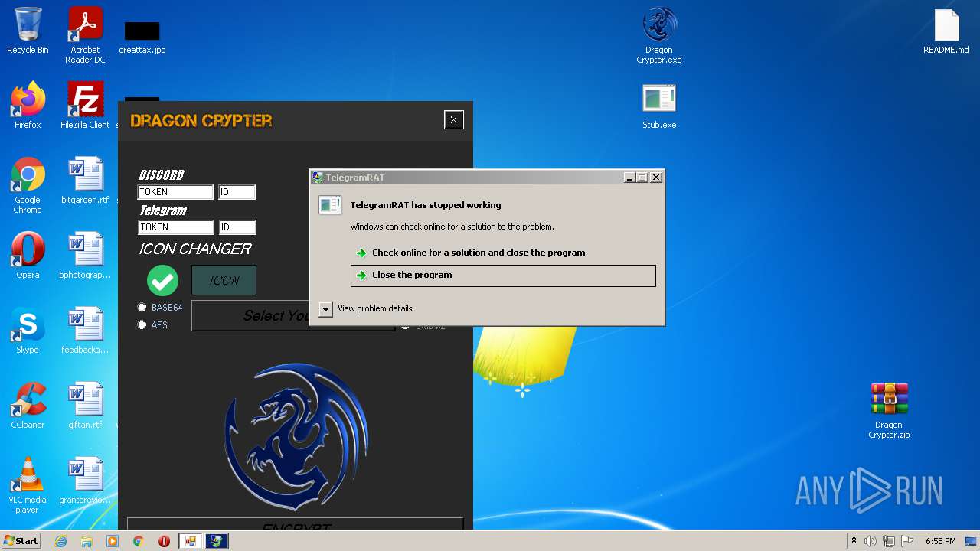This screenshot has width=980, height=551.
Task: Click the green checkmark icon in Dragon Crypter
Action: pos(162,280)
